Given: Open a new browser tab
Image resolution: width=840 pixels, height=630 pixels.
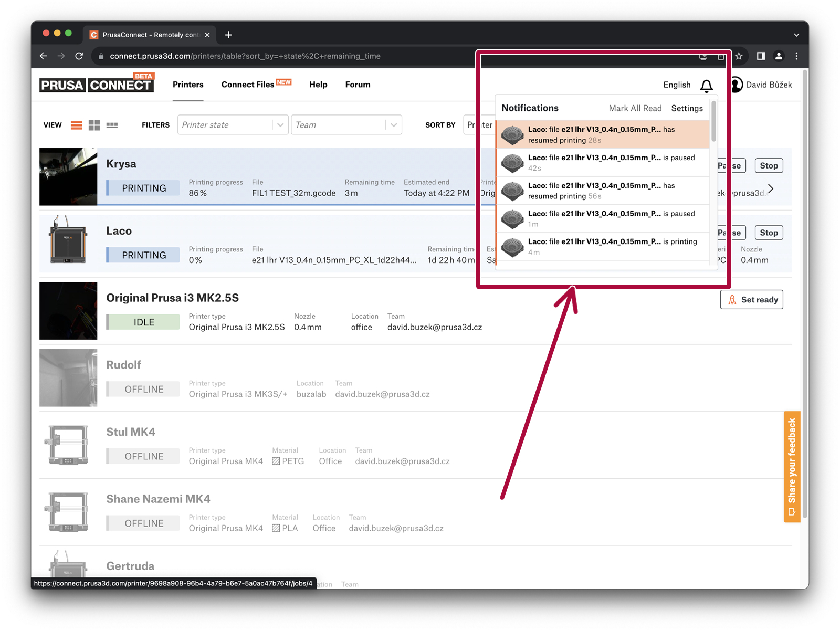Looking at the screenshot, I should pos(228,35).
